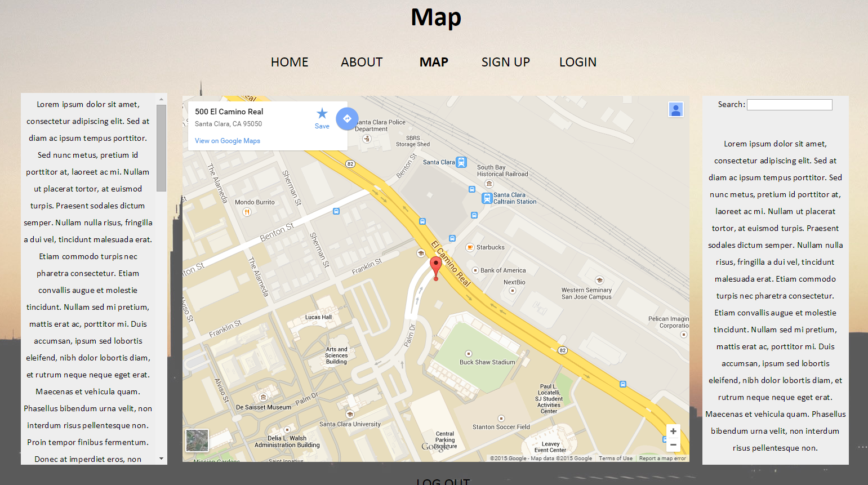
Task: Click the red location pin marker
Action: click(x=435, y=268)
